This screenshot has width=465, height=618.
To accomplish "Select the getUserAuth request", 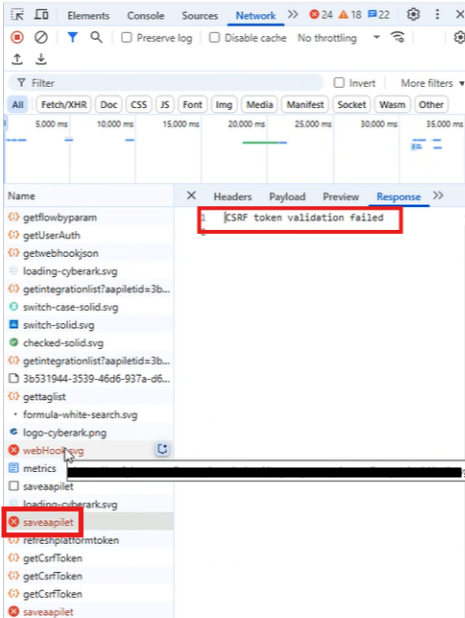I will (89, 235).
